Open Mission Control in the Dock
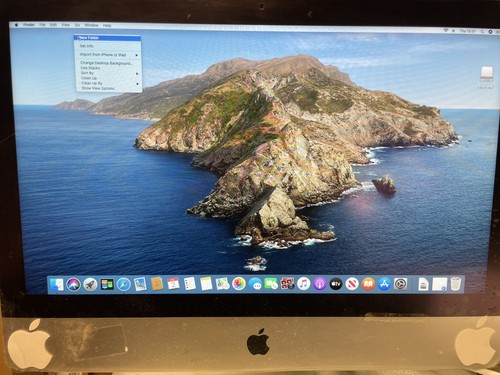Image resolution: width=500 pixels, height=375 pixels. 107,284
